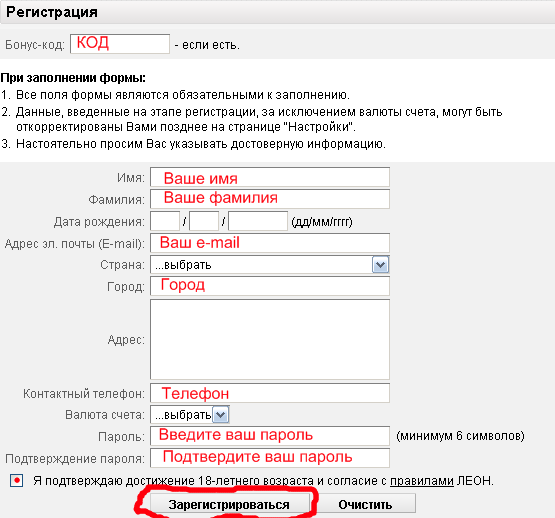Click the 'Бонус-код:' label

35,45
